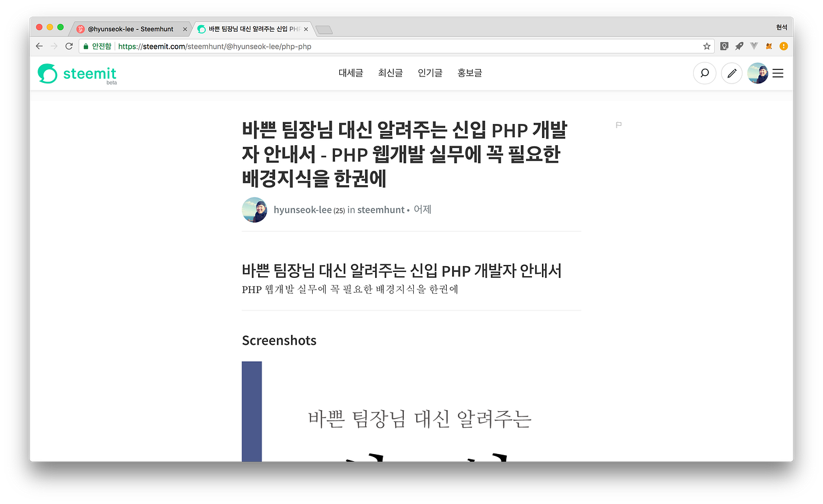Open the 인기글 menu item
The image size is (823, 504).
click(x=430, y=73)
